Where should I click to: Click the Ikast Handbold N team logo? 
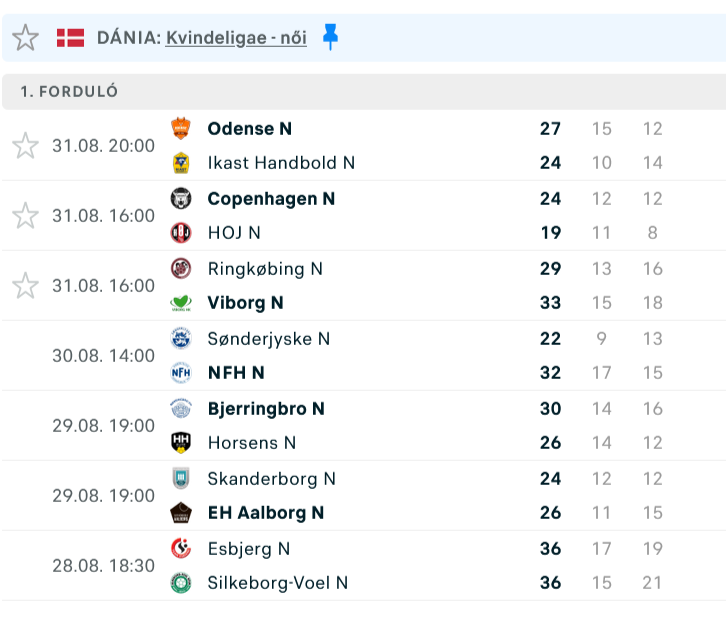180,162
